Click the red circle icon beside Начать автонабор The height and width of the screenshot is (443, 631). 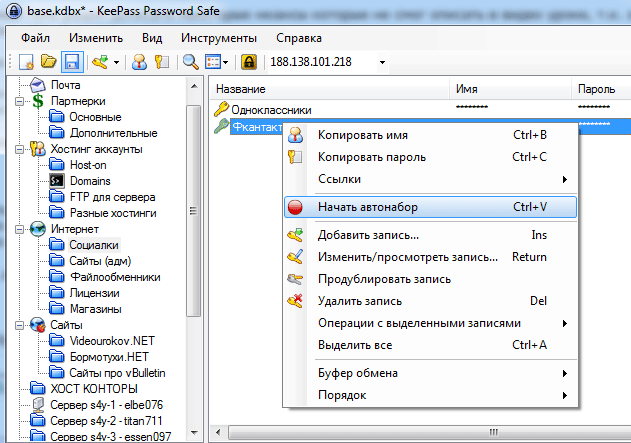[295, 207]
